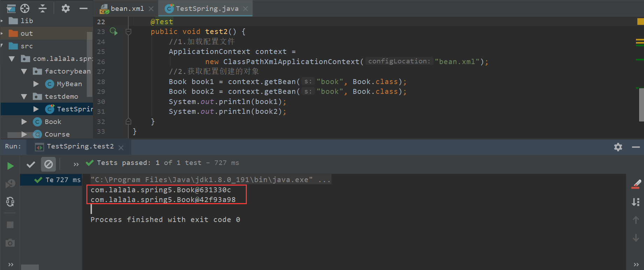The height and width of the screenshot is (270, 644).
Task: Expand the MyBean class node
Action: click(x=36, y=84)
